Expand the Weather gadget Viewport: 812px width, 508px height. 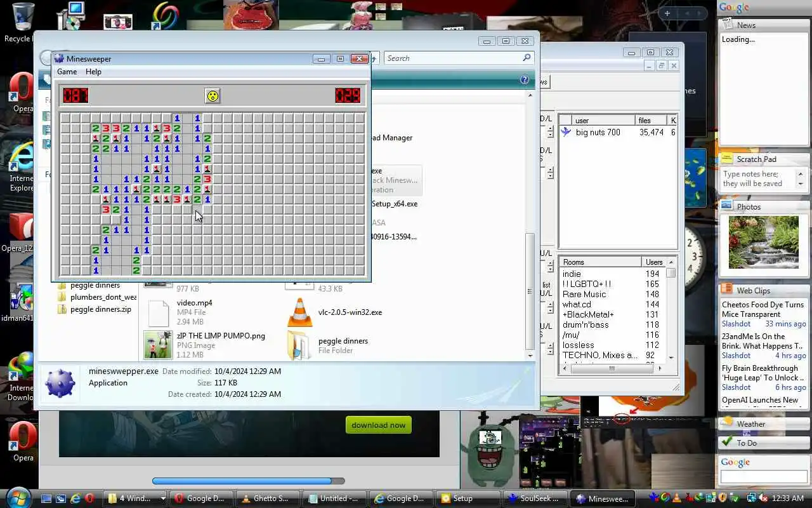[x=764, y=424]
